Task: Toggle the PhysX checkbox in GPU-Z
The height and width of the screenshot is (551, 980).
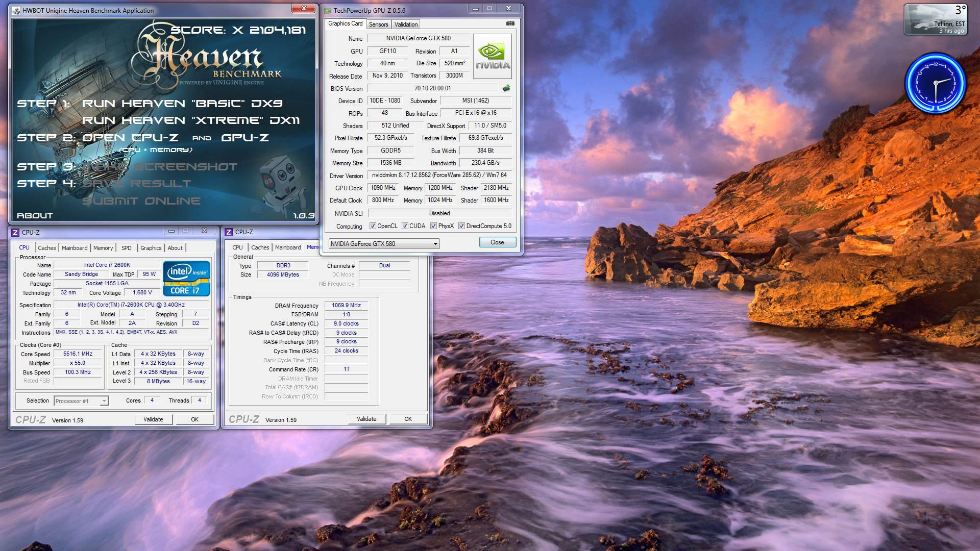Action: coord(433,226)
